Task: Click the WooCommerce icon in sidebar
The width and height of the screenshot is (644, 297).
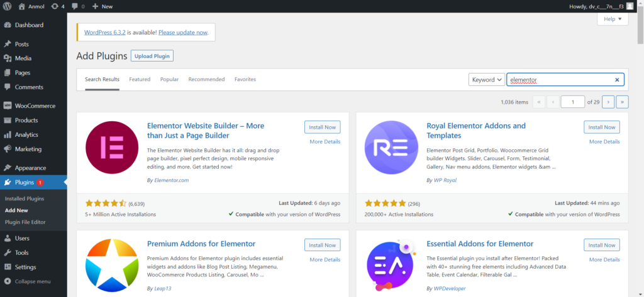Action: click(8, 106)
